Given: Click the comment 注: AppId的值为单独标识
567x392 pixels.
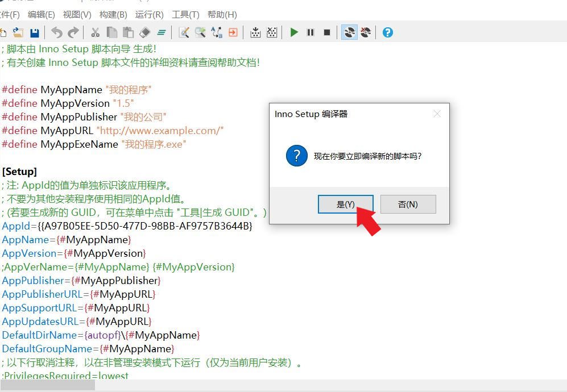Looking at the screenshot, I should [87, 185].
